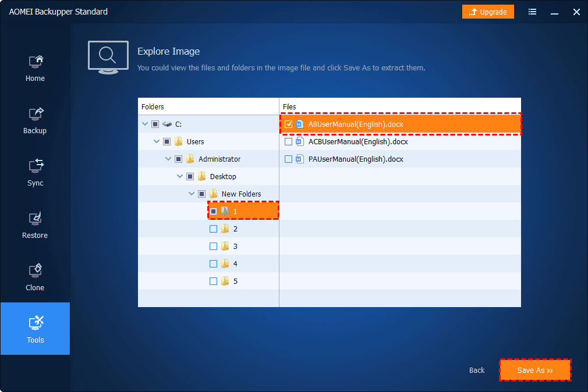Select folder 3 in the tree
Viewport: 588px width, 392px height.
[x=235, y=246]
